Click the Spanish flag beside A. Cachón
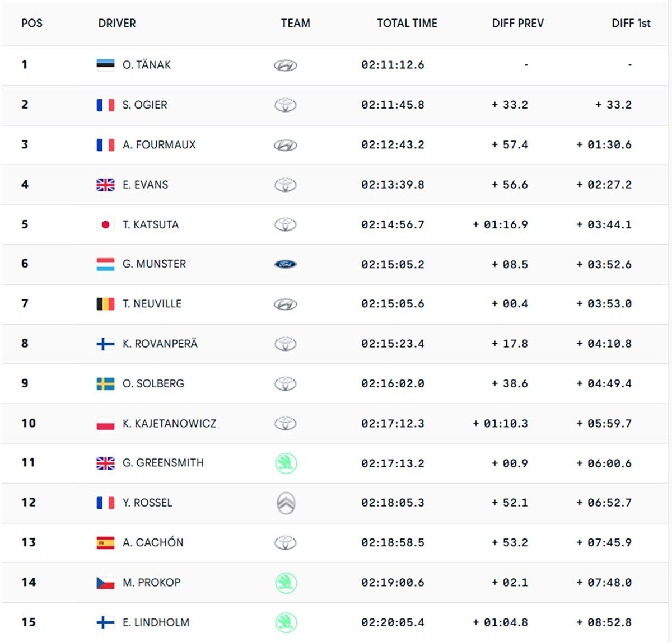Viewport: 672px width, 642px height. 105,542
